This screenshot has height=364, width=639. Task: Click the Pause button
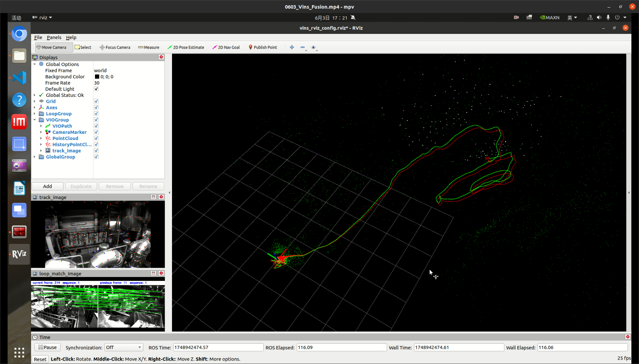[x=48, y=347]
